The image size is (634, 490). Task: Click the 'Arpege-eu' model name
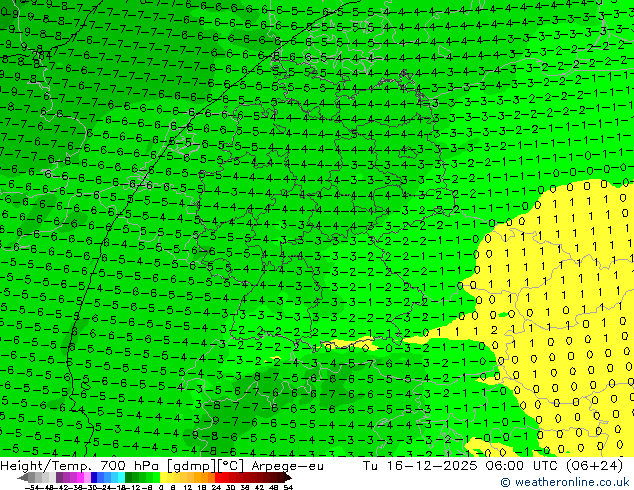[x=287, y=466]
